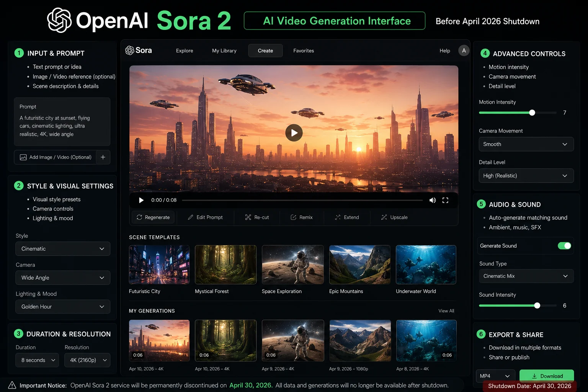Open the user avatar A icon
The height and width of the screenshot is (392, 588).
464,51
